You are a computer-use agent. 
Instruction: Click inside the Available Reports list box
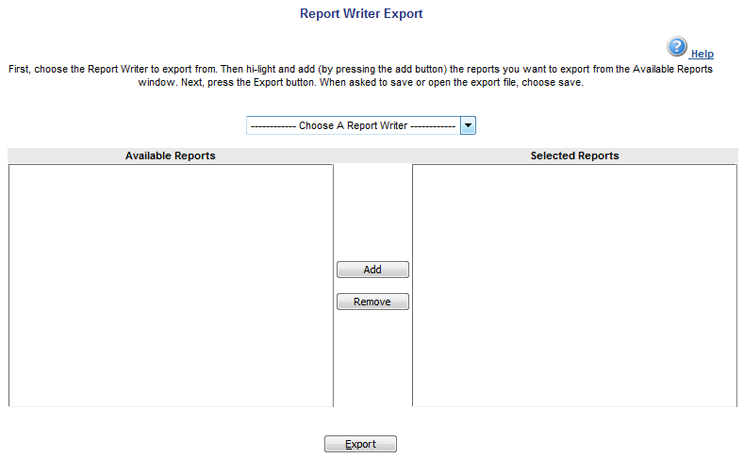pos(170,285)
